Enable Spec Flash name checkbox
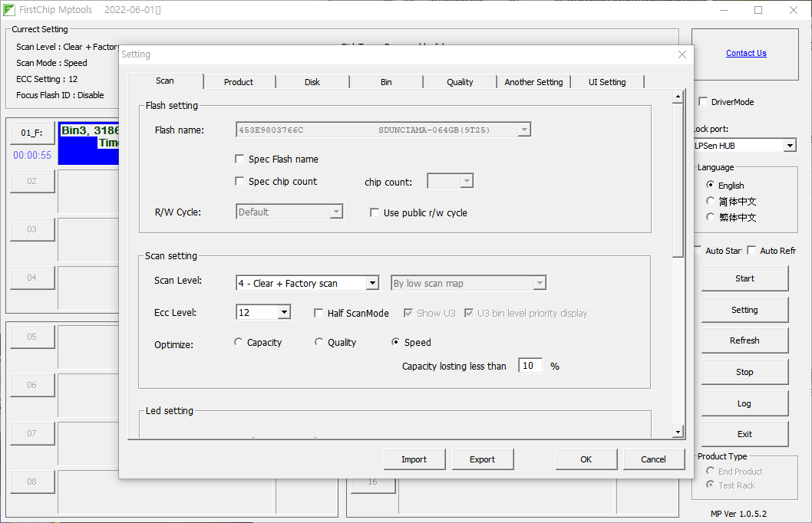This screenshot has height=523, width=812. pyautogui.click(x=239, y=159)
